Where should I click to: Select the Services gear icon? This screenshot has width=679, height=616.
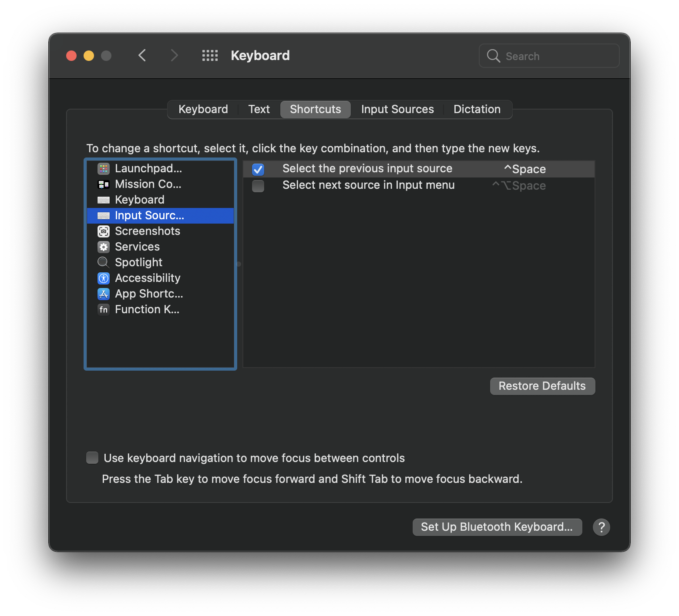point(104,247)
